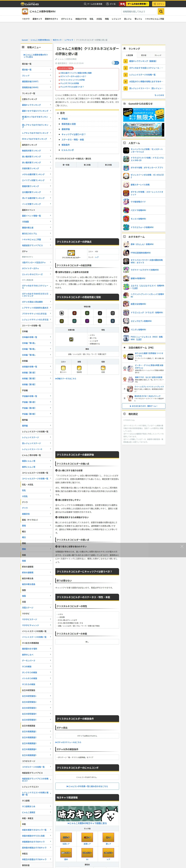This screenshot has height=868, width=186.
Task: Expand 風雲にゃんこ塔 sidebar entry
Action: 37,461
